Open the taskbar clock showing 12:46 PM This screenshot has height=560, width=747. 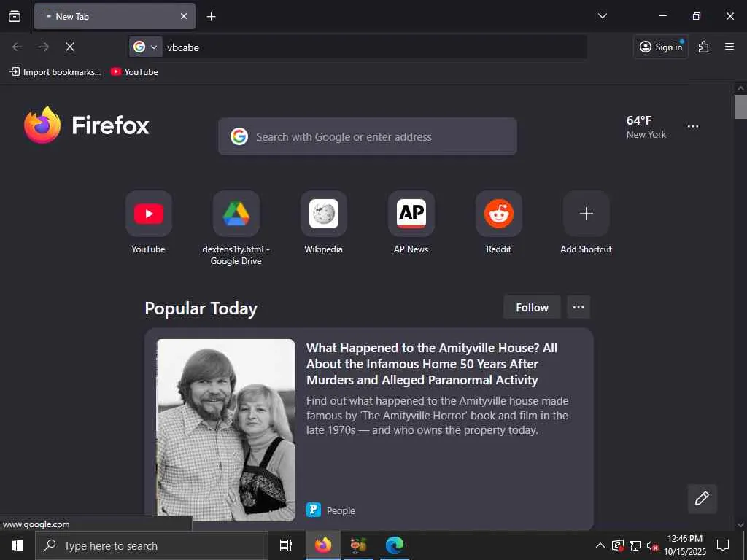[x=684, y=545]
